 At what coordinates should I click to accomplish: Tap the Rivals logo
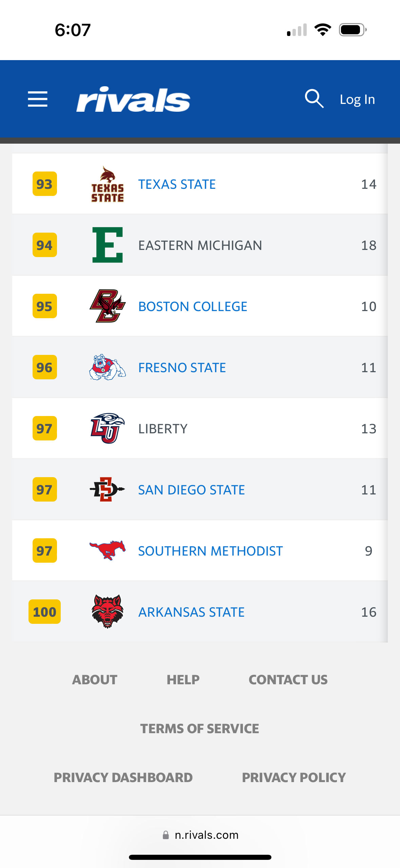[133, 100]
